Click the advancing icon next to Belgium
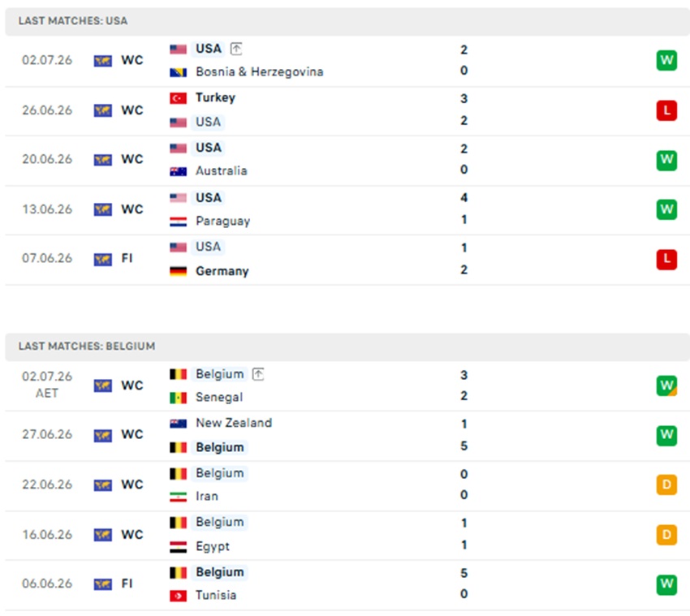 [x=258, y=374]
